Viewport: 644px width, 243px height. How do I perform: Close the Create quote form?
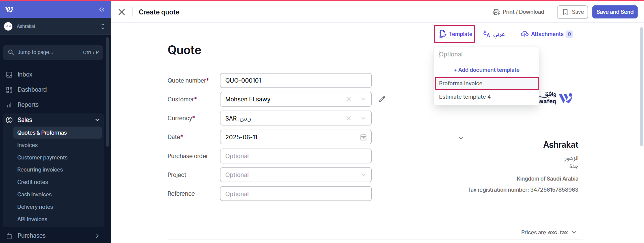tap(122, 12)
